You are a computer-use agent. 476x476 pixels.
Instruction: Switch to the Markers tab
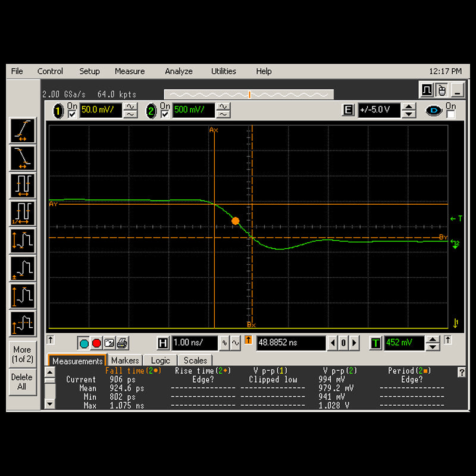[125, 361]
